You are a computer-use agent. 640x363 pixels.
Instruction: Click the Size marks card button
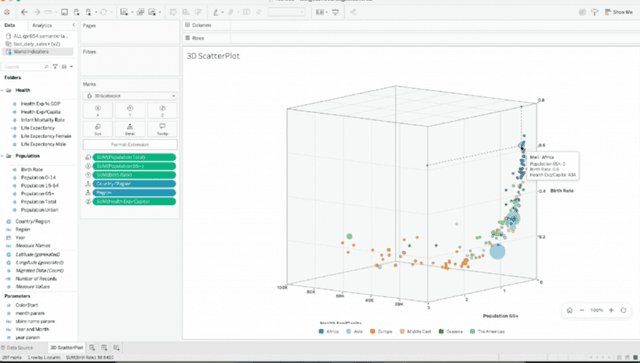[98, 129]
